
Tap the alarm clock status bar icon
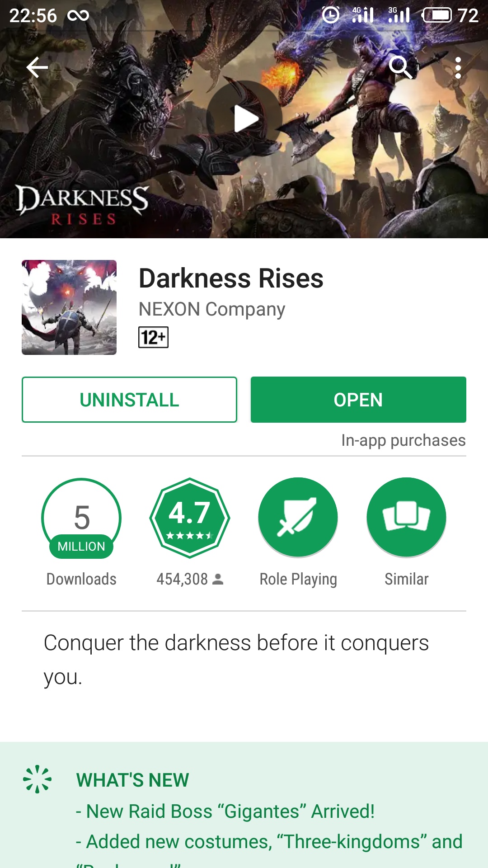click(330, 15)
